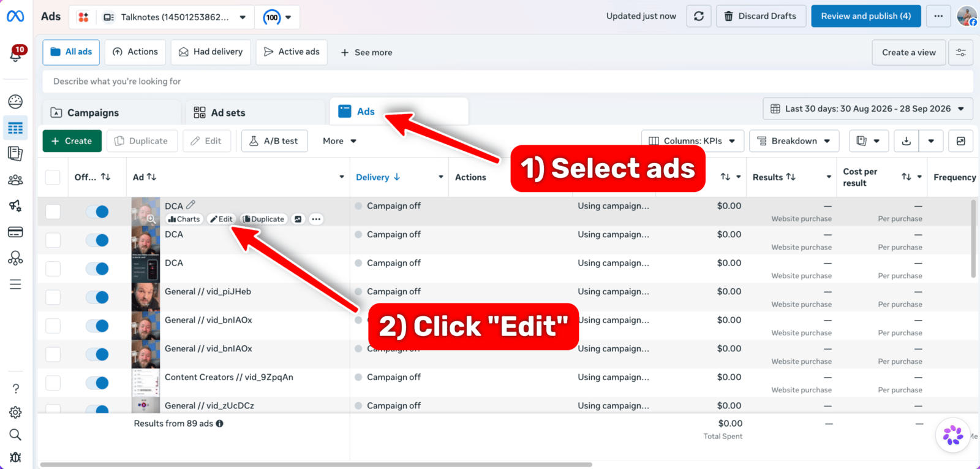
Task: Click See more views
Action: (366, 53)
